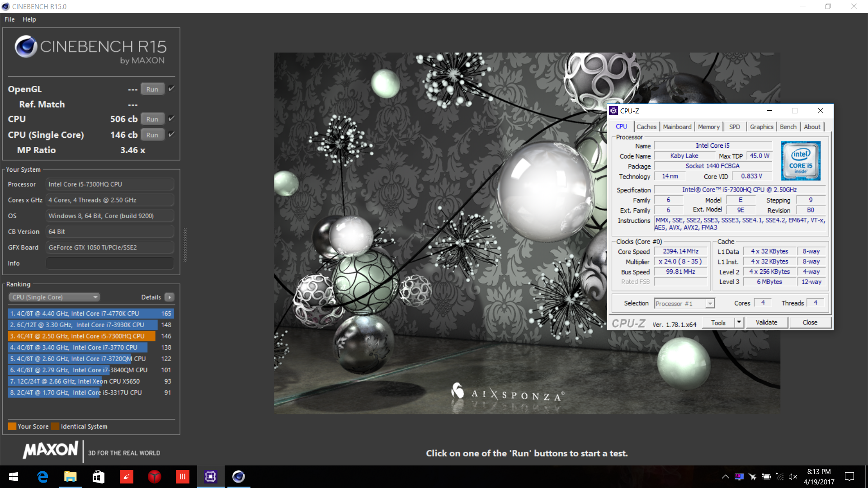Click the Core Speed value 2394.14 MHz
The width and height of the screenshot is (868, 488).
pyautogui.click(x=680, y=251)
